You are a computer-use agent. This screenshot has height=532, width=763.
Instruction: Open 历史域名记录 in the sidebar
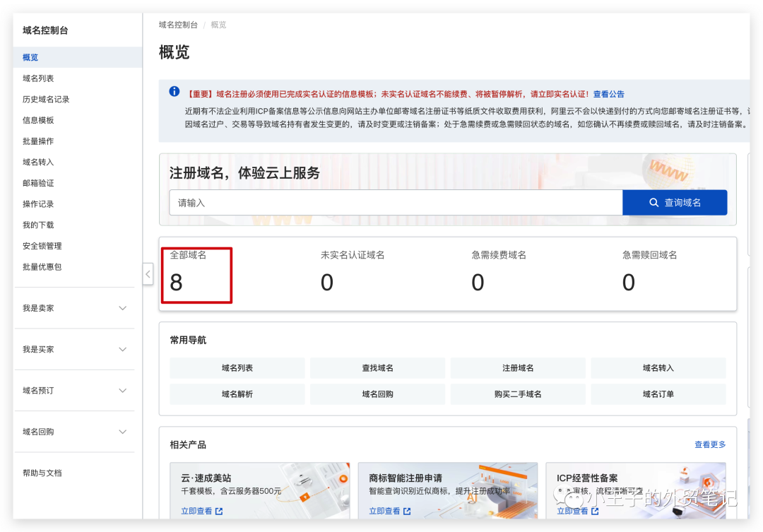[x=46, y=100]
